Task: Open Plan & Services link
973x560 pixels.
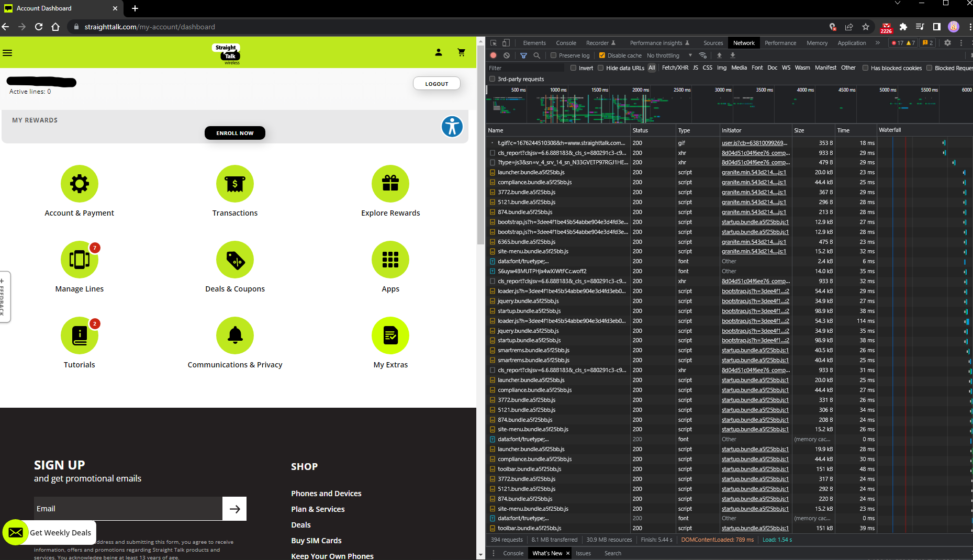Action: (318, 509)
